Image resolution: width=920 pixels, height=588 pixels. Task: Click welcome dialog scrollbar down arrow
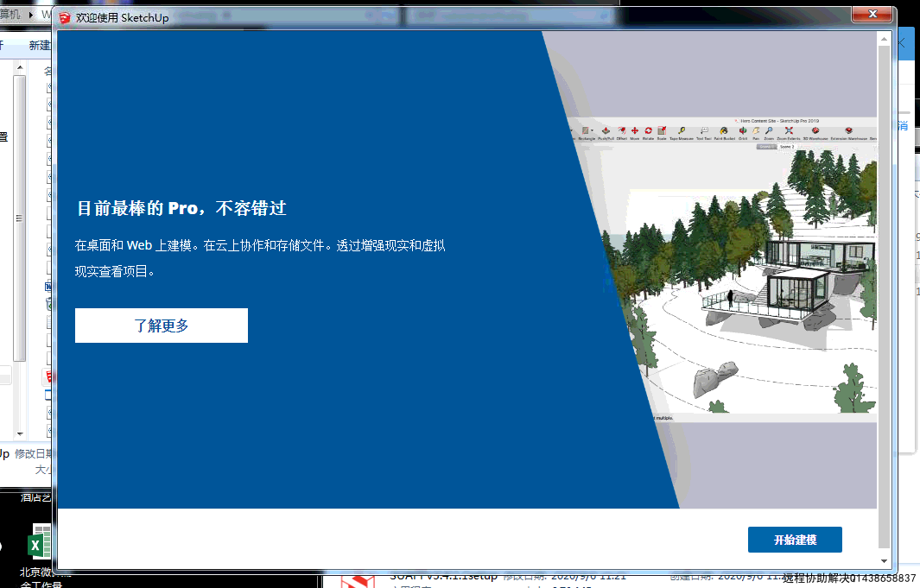(884, 561)
